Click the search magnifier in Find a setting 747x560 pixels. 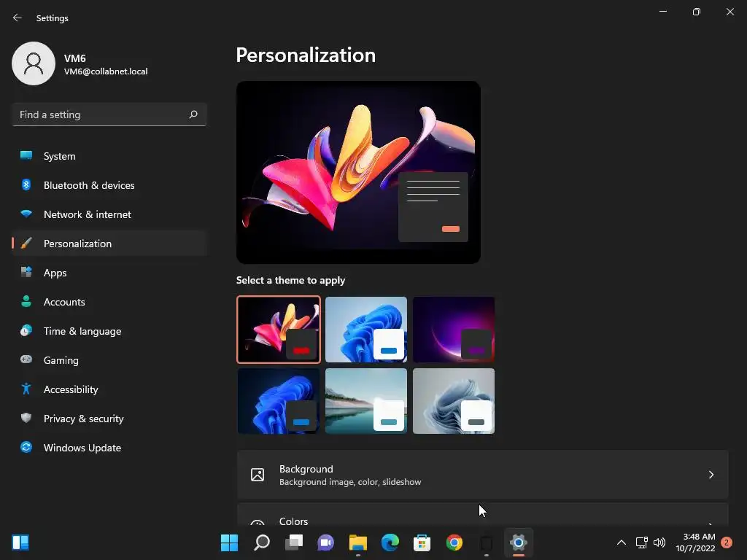pos(193,114)
